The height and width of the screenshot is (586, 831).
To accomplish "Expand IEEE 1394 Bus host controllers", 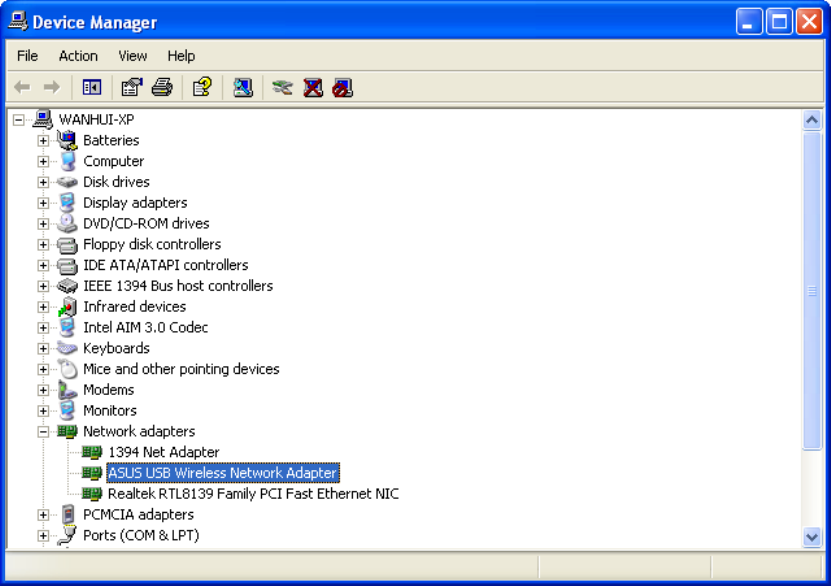I will pos(43,286).
